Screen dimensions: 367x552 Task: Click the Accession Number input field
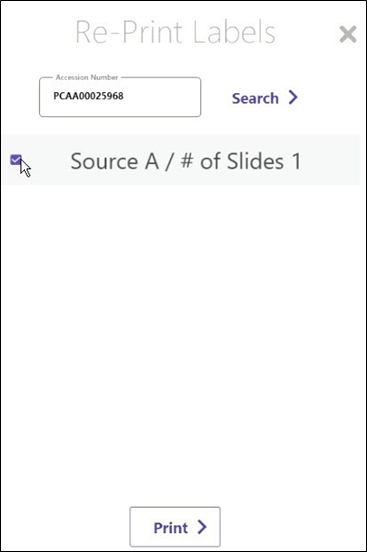pos(120,97)
